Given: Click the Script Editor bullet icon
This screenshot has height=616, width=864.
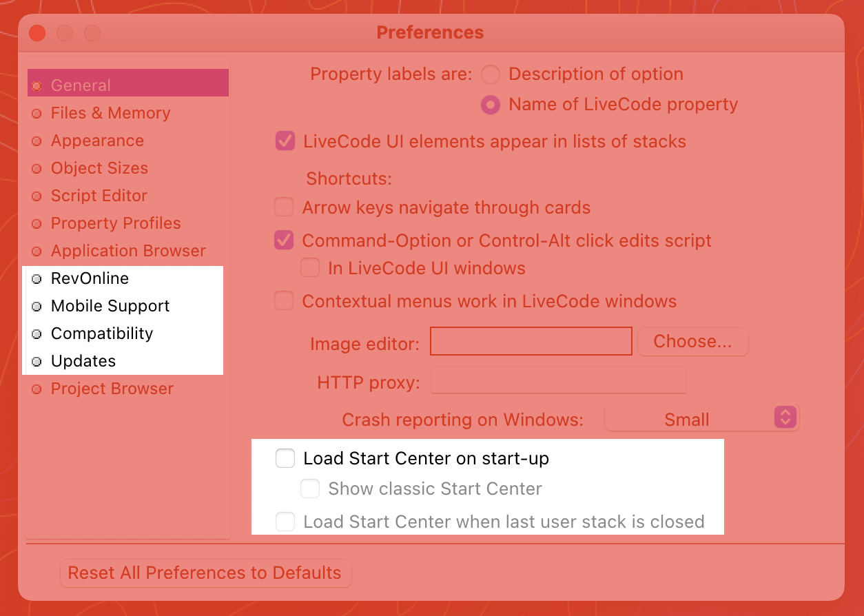Looking at the screenshot, I should tap(37, 196).
